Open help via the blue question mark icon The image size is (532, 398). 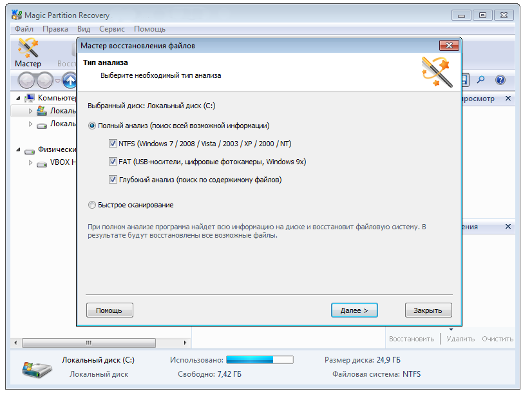coord(500,80)
